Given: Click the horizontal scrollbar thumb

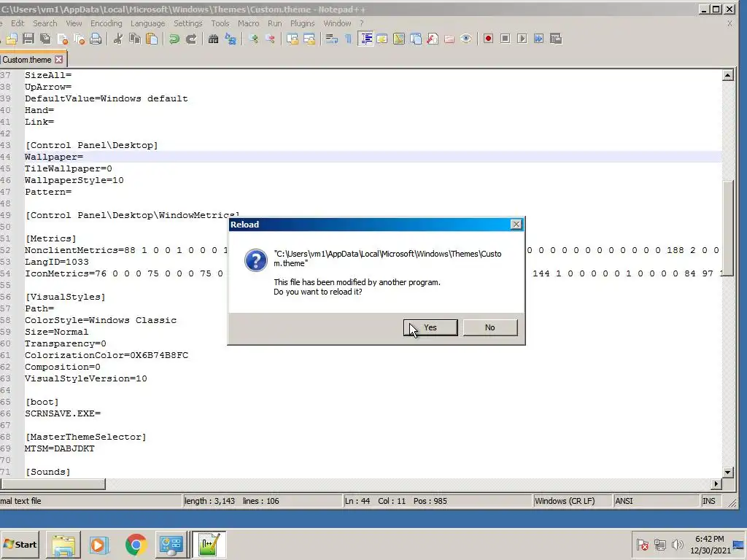Looking at the screenshot, I should 53,484.
